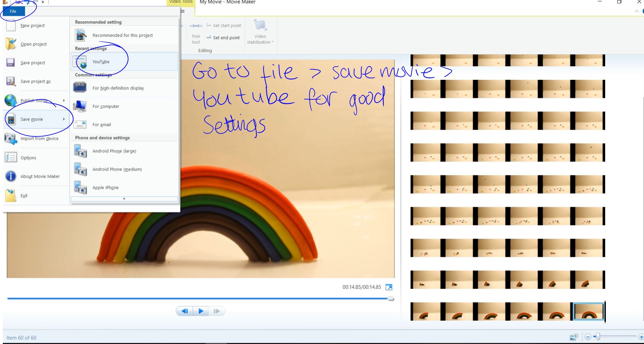The width and height of the screenshot is (644, 344).
Task: Click the For email envelope icon
Action: pyautogui.click(x=80, y=124)
